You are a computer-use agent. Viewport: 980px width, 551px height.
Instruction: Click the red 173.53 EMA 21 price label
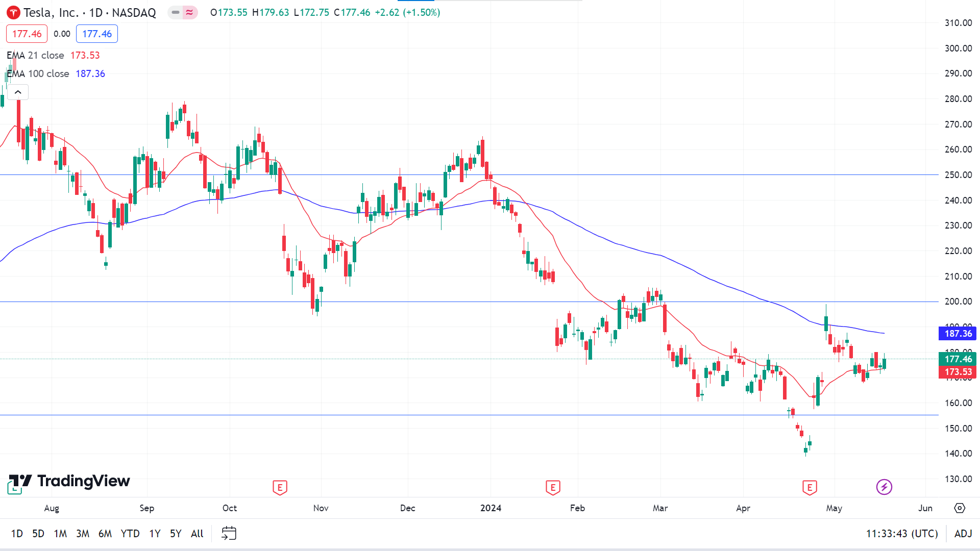point(958,372)
